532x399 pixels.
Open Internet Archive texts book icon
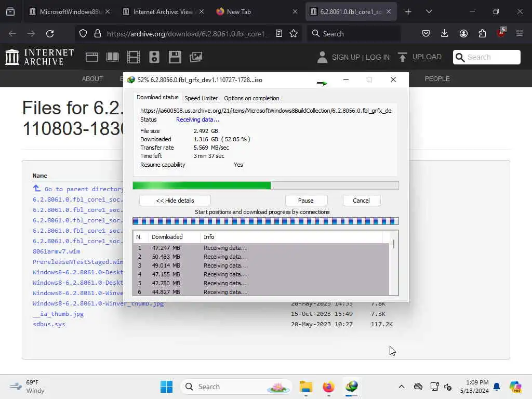(x=113, y=57)
